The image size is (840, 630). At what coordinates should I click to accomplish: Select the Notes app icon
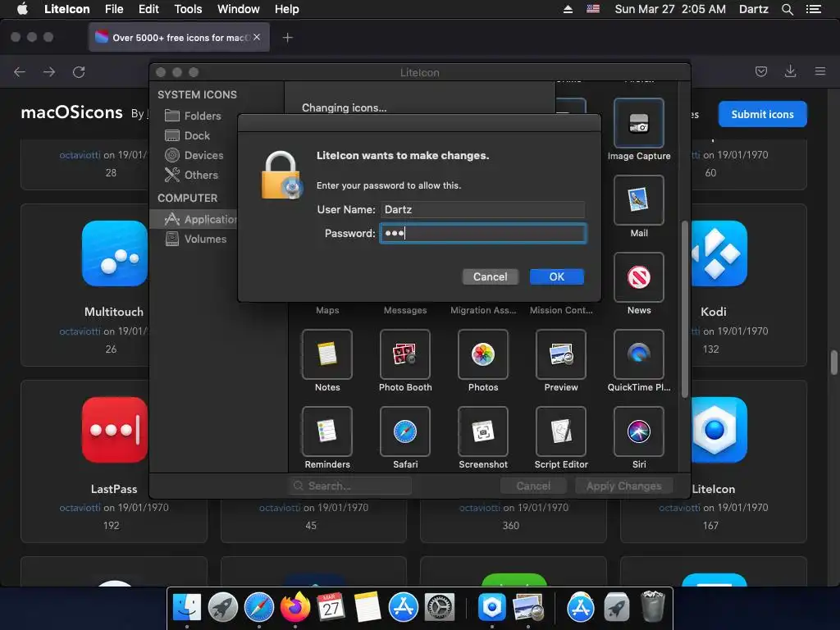click(326, 354)
